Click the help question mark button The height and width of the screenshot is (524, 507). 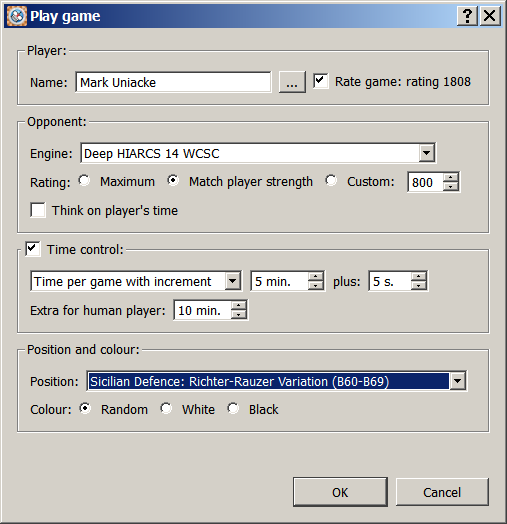click(x=467, y=16)
